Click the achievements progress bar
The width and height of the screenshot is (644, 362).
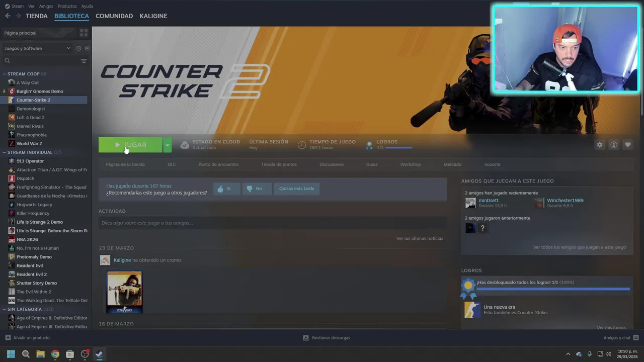tap(553, 289)
